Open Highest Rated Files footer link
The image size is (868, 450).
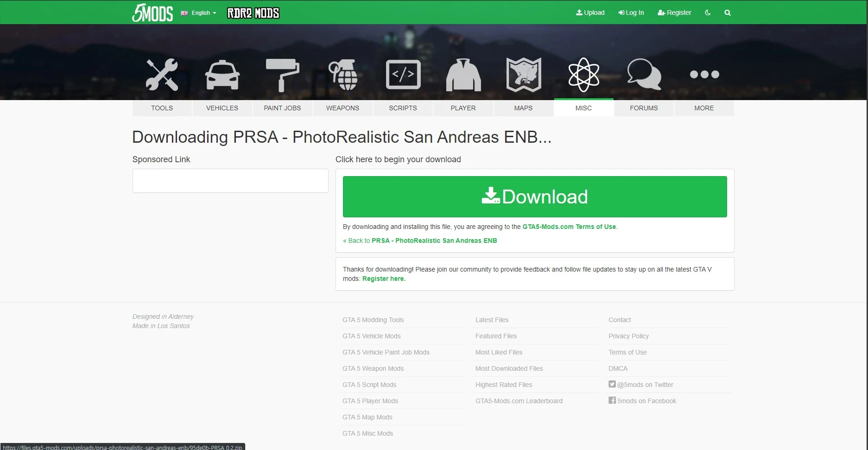(504, 385)
